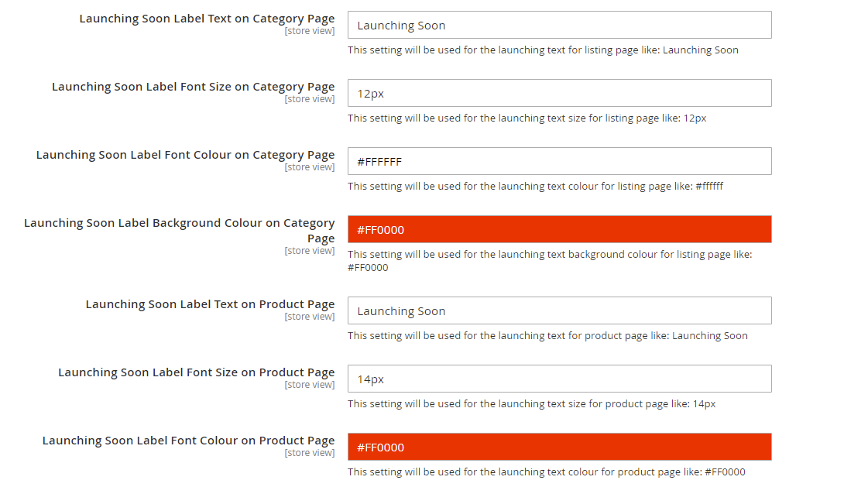Click 'Launching Soon Label Text on Product Page' label
The width and height of the screenshot is (868, 487).
click(x=210, y=304)
